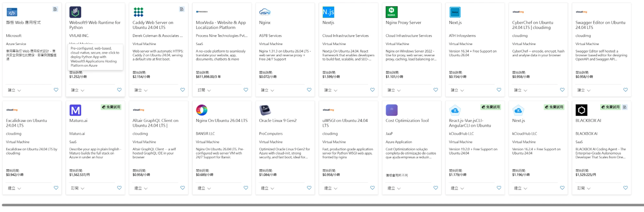The image size is (644, 212).
Task: Open 建立 dropdown on Caddy Web Server card
Action: point(141,90)
